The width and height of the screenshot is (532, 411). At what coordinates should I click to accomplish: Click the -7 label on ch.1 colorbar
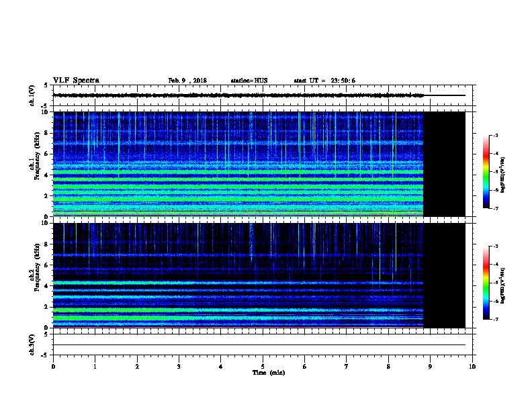click(495, 208)
